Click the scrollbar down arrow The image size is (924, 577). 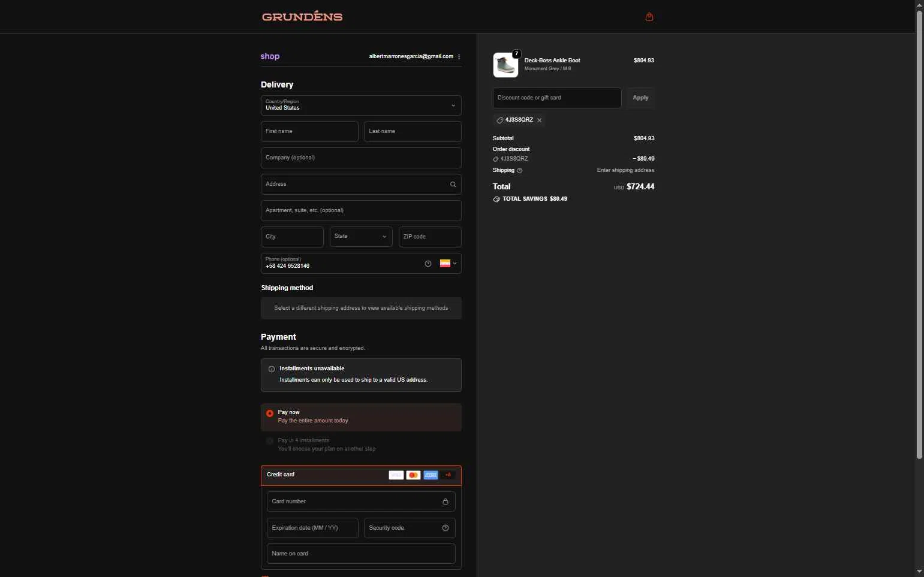coord(919,572)
